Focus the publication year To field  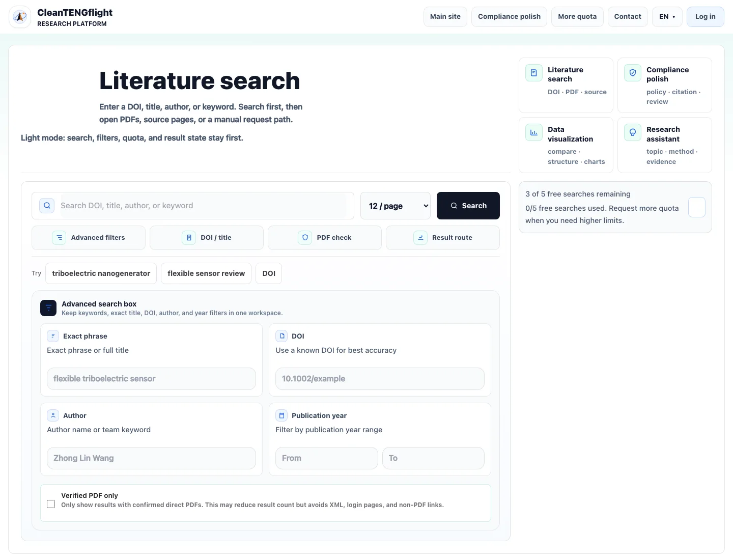[433, 458]
